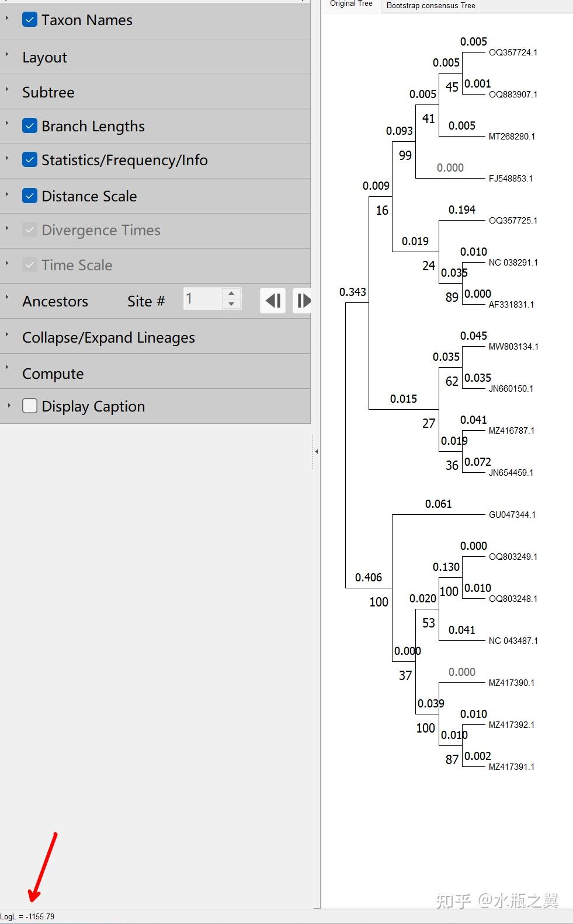Switch to the Original Tree tab

click(351, 4)
